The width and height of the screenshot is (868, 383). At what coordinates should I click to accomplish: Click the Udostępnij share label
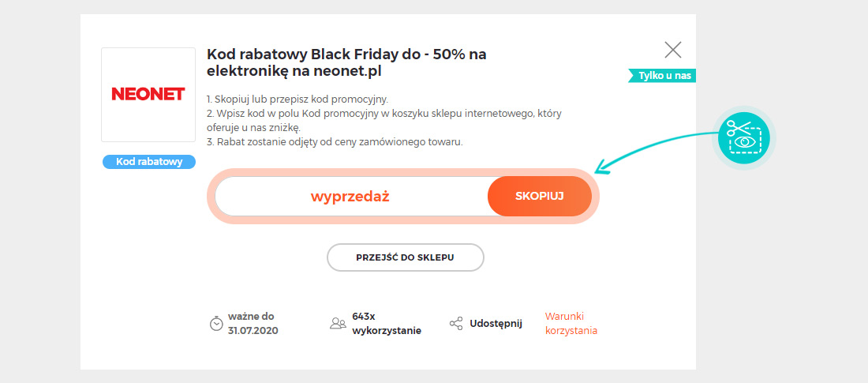tap(496, 324)
